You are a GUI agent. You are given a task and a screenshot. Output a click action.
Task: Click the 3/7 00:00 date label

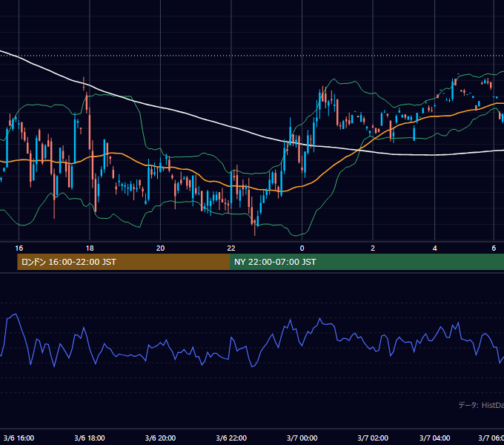[302, 438]
